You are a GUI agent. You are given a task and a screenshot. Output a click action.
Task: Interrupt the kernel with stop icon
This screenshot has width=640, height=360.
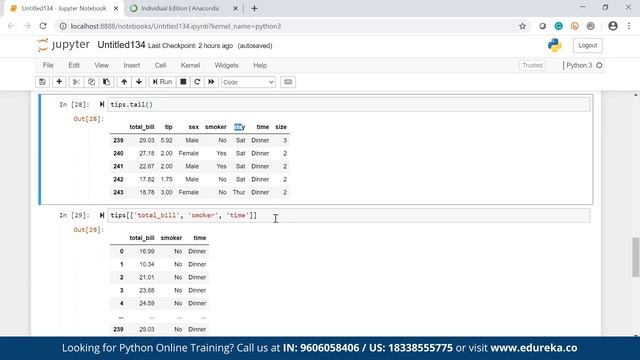click(183, 82)
